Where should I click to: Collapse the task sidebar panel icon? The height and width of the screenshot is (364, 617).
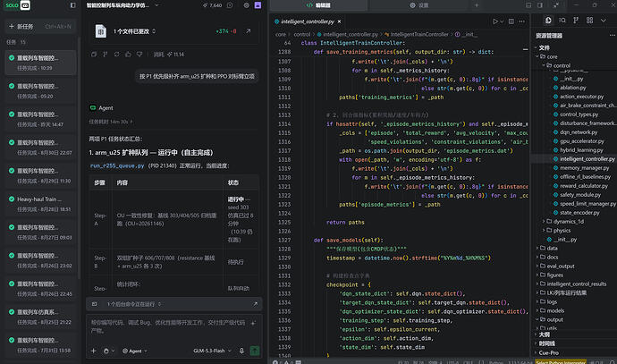[x=72, y=5]
